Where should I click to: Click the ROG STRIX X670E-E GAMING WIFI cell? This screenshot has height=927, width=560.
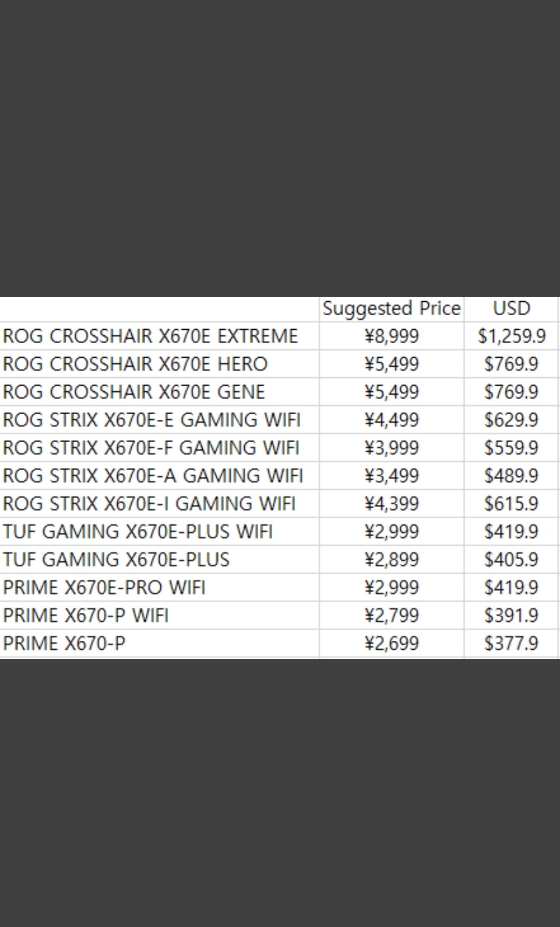pyautogui.click(x=151, y=420)
